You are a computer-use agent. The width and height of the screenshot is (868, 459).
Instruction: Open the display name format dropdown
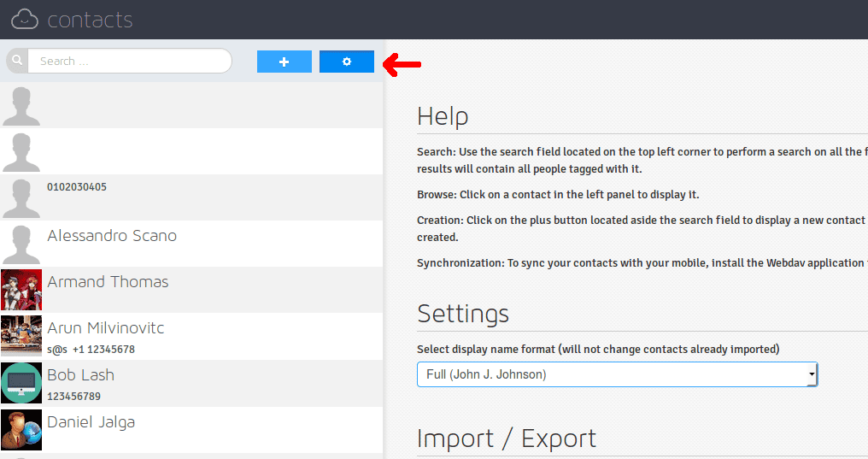617,374
